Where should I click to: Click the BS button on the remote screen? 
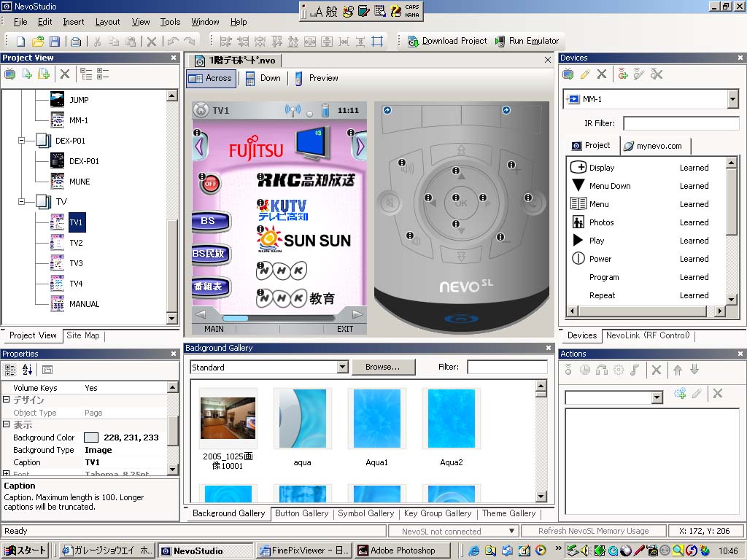coord(210,221)
